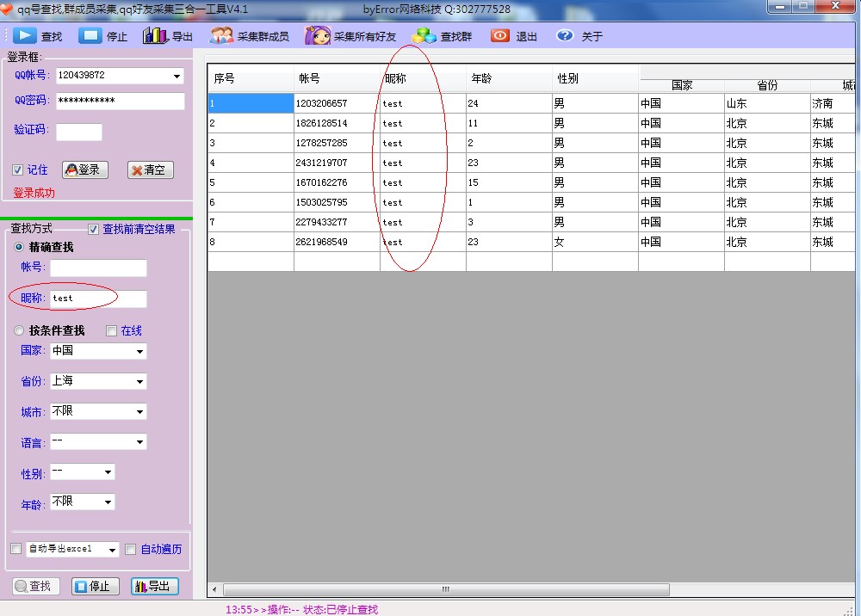
Task: Click the 关于 question-mark icon
Action: tap(565, 35)
